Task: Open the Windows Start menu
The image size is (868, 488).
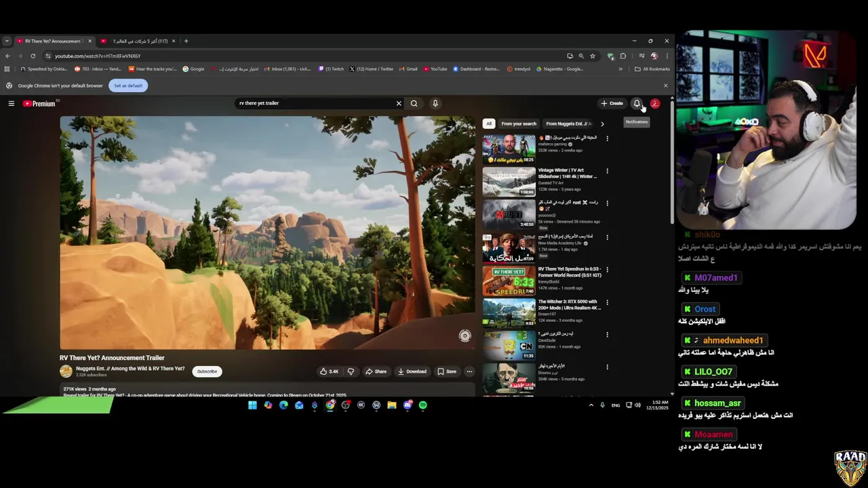Action: [x=252, y=405]
